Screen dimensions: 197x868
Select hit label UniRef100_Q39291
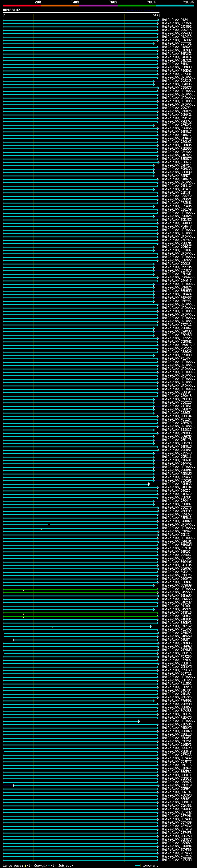coord(177,481)
